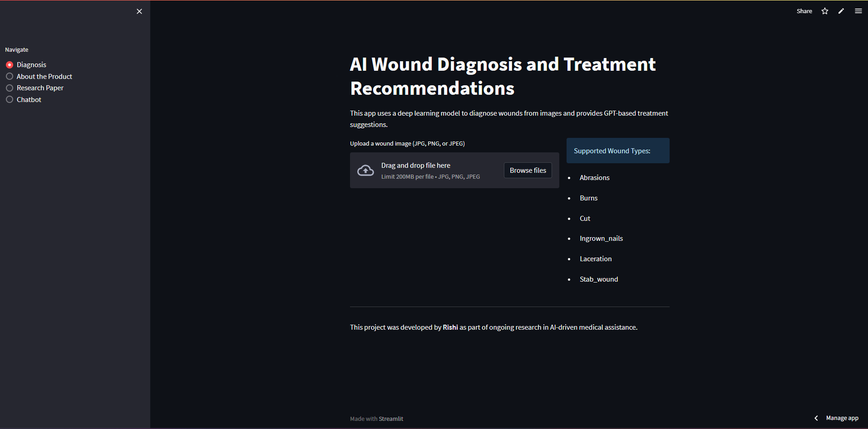
Task: Click the bold Rishi name in the footer
Action: [x=450, y=327]
